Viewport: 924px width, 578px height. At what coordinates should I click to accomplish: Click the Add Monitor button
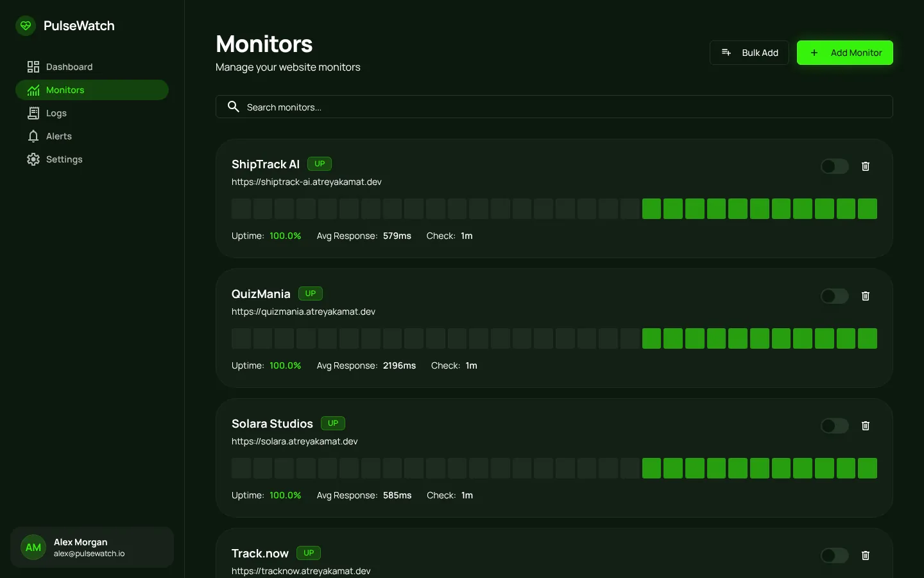[844, 53]
